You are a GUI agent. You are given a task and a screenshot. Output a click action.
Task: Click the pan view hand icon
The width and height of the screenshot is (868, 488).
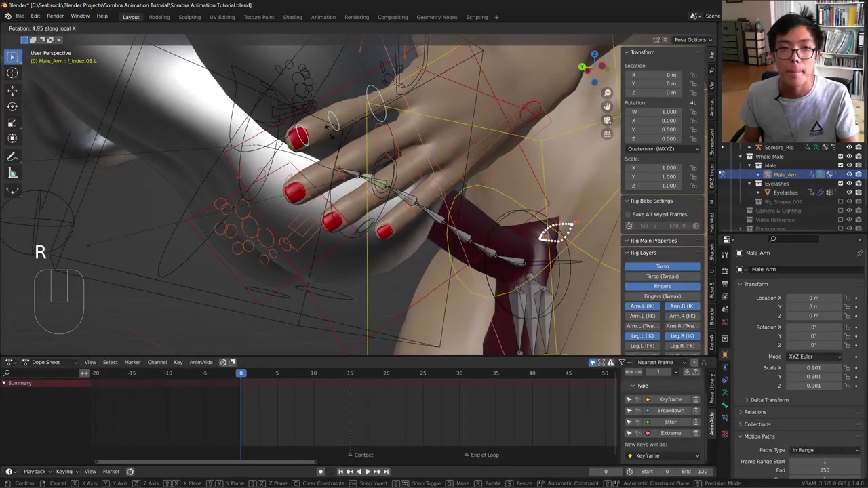(x=607, y=106)
